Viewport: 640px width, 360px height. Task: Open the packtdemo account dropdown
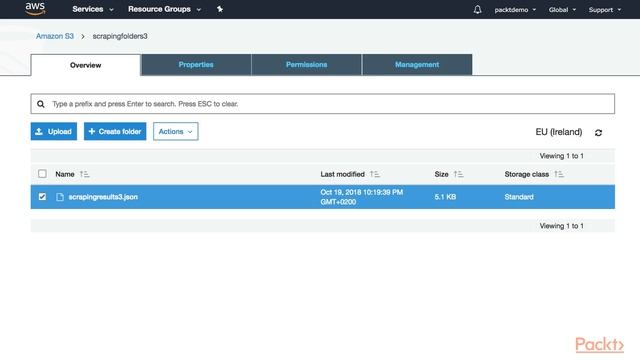515,10
